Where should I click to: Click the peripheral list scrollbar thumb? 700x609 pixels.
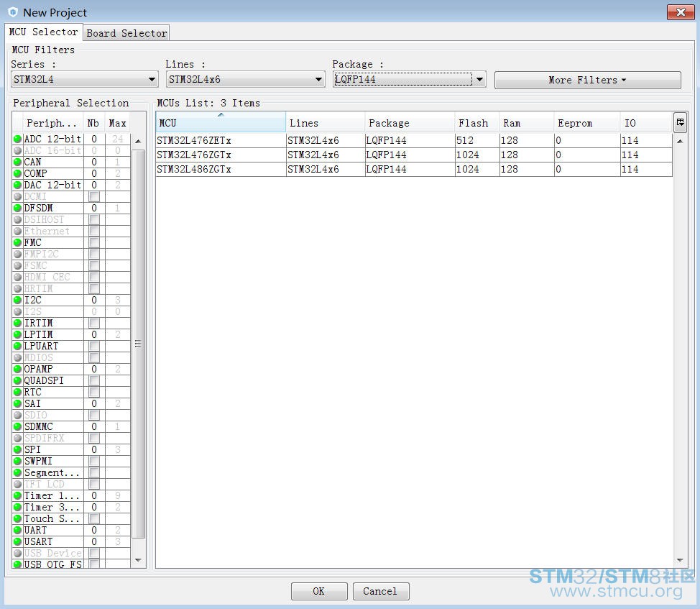tap(139, 344)
